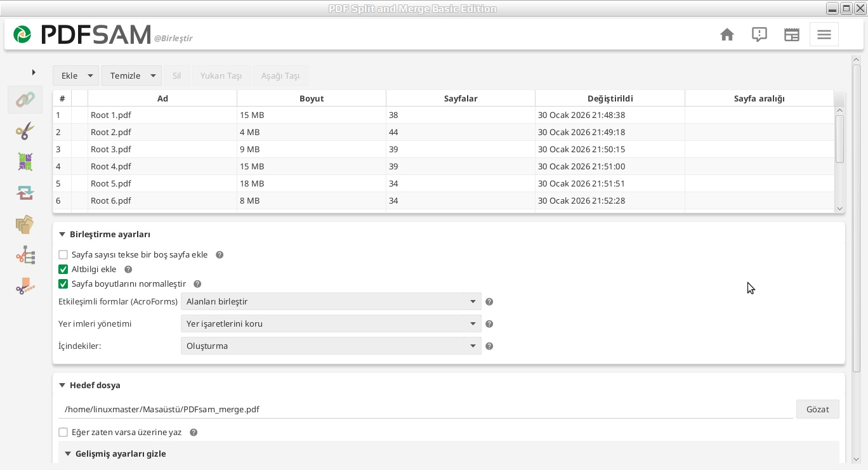Go to the Home dashboard icon
Viewport: 868px width, 470px height.
coord(727,34)
